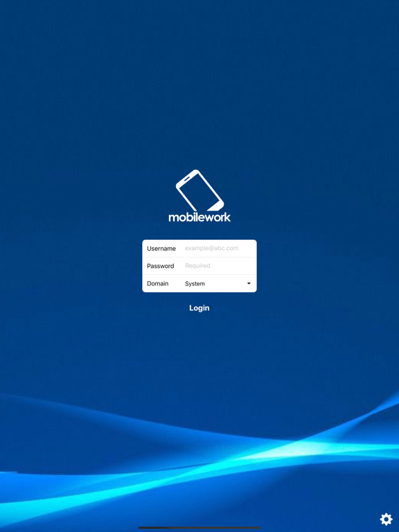Image resolution: width=399 pixels, height=532 pixels.
Task: Click the Username label text
Action: coord(161,249)
